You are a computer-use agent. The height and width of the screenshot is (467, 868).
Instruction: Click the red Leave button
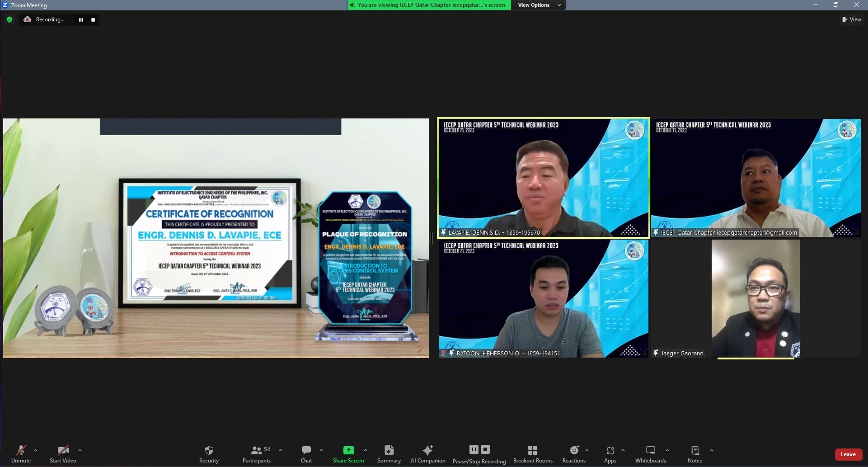848,454
